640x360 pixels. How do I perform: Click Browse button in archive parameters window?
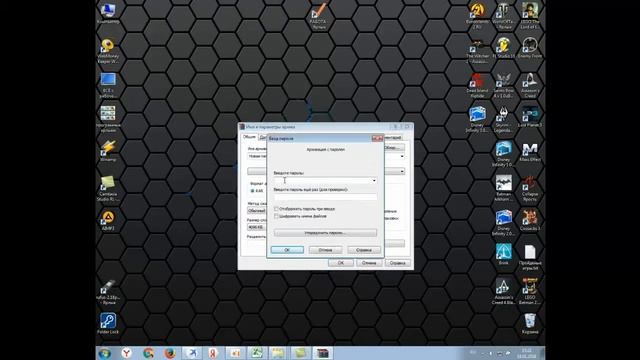393,147
